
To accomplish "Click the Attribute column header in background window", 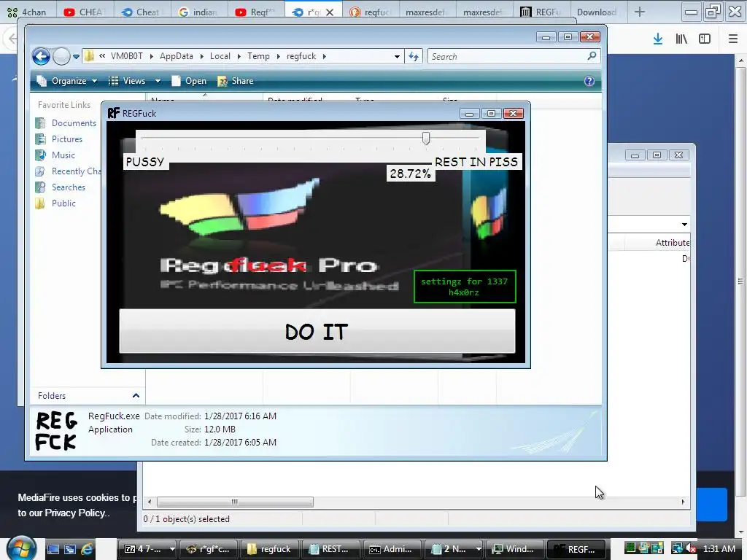I will (x=672, y=243).
